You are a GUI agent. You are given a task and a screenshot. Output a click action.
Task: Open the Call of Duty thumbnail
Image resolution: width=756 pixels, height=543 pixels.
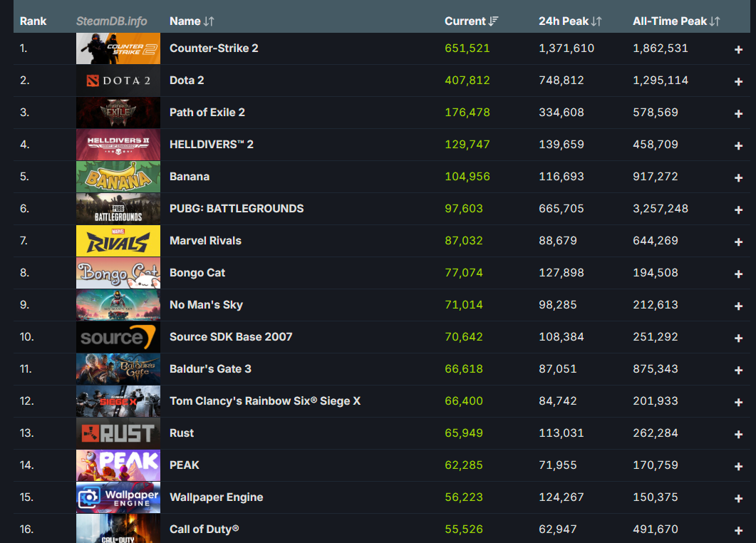(118, 529)
